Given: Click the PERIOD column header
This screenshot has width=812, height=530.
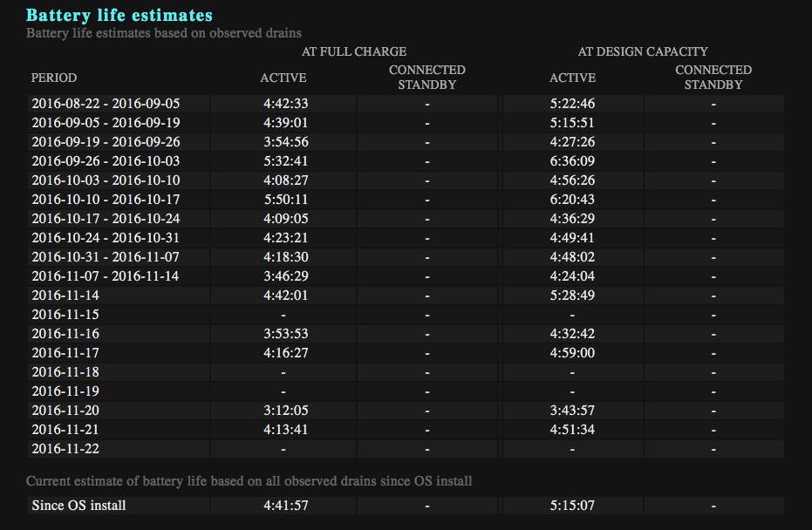Looking at the screenshot, I should (54, 78).
